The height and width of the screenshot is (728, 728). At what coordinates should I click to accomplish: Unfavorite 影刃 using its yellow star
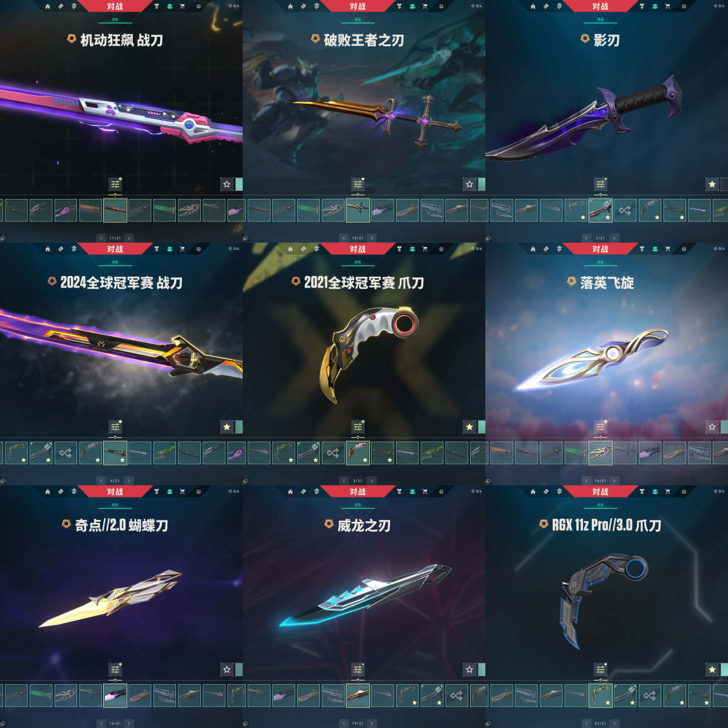[712, 184]
